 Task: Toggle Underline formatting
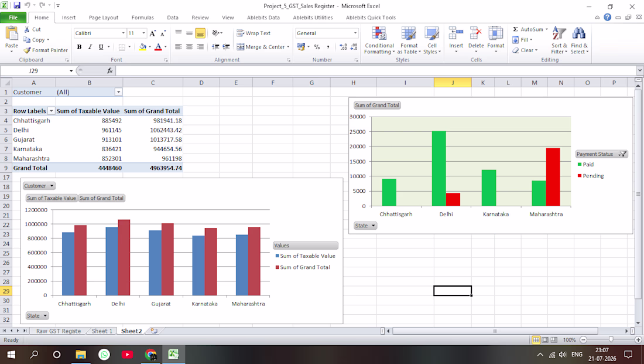pos(101,47)
